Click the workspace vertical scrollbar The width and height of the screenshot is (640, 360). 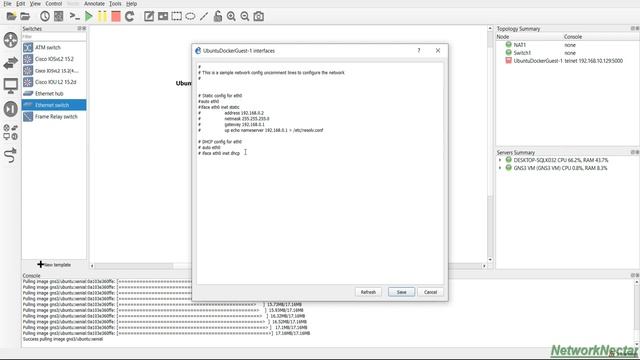490,144
